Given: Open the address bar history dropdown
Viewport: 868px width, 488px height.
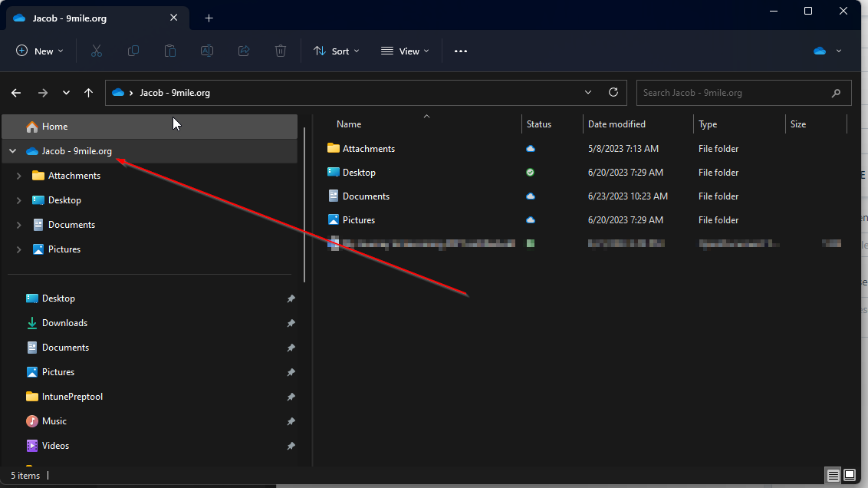Looking at the screenshot, I should tap(588, 93).
